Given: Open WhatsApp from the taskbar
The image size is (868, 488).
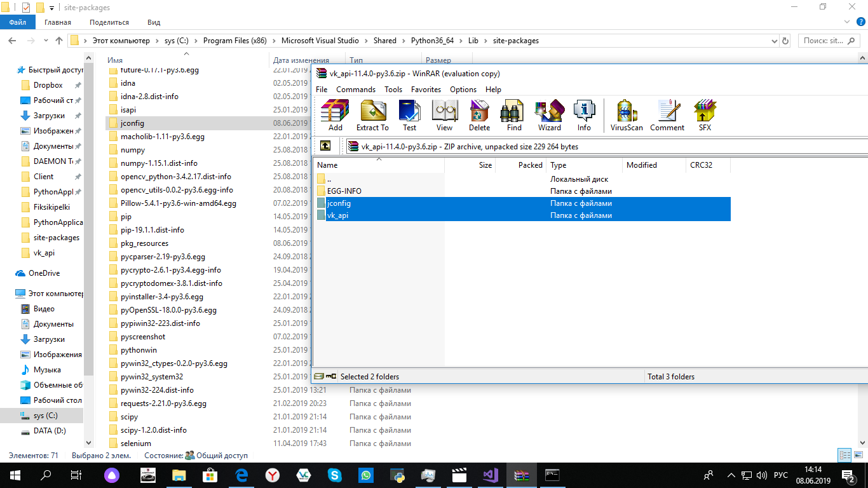Looking at the screenshot, I should [x=366, y=475].
